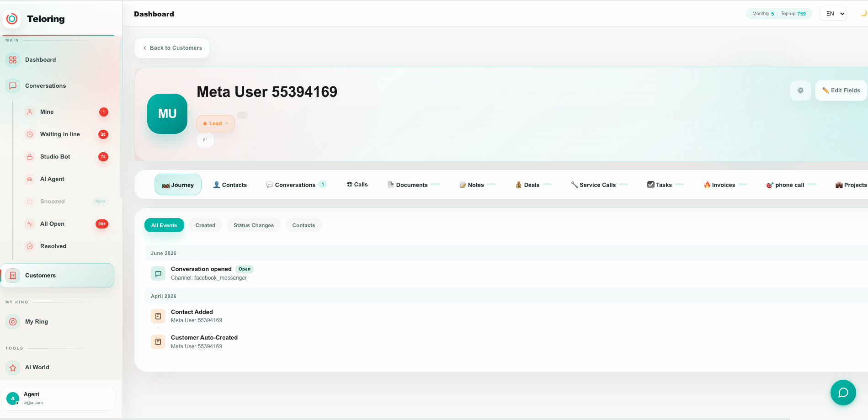Click the Customers building icon
Image resolution: width=868 pixels, height=420 pixels.
pyautogui.click(x=13, y=276)
